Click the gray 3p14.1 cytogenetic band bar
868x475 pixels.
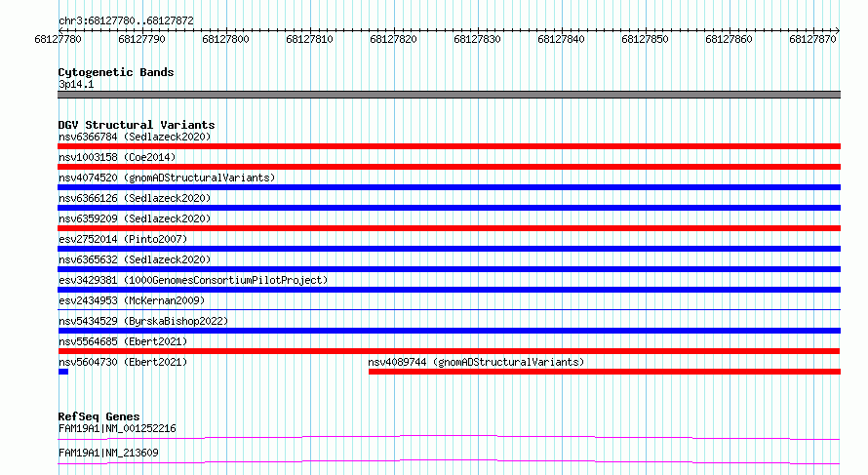tap(449, 95)
